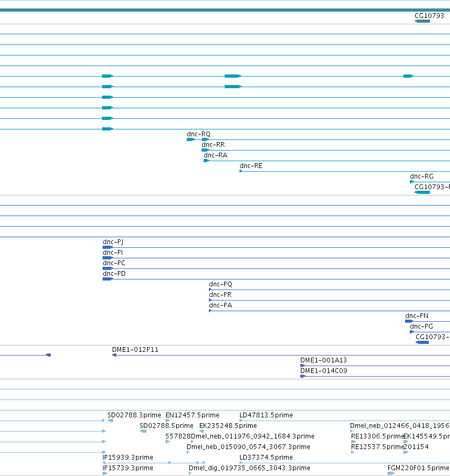This screenshot has height=476, width=450.
Task: Open the 557828 EST label
Action: [178, 436]
